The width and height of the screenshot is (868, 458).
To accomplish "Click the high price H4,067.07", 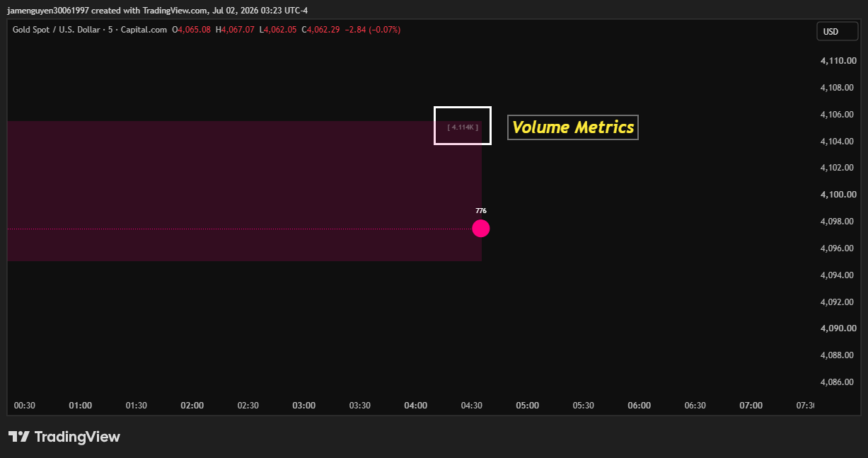I will (235, 30).
